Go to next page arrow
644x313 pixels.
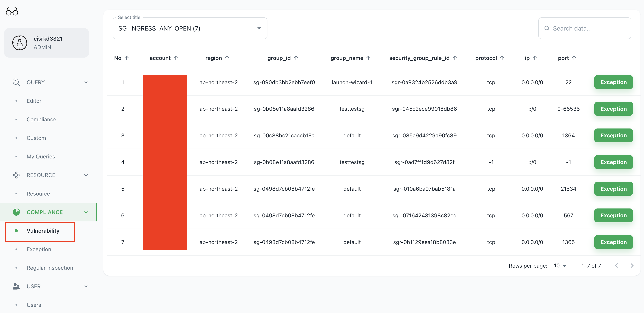(632, 266)
